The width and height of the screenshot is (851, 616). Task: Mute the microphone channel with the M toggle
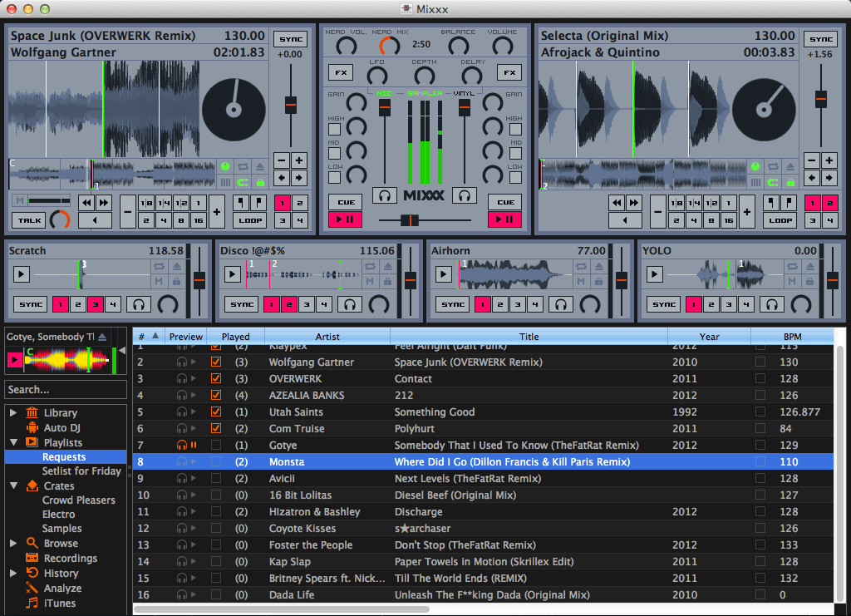(x=20, y=200)
